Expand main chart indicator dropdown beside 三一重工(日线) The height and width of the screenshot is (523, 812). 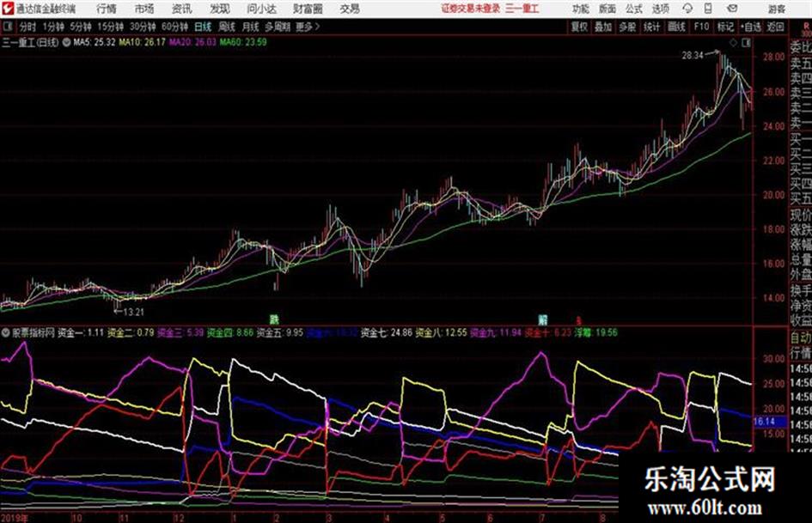[67, 42]
